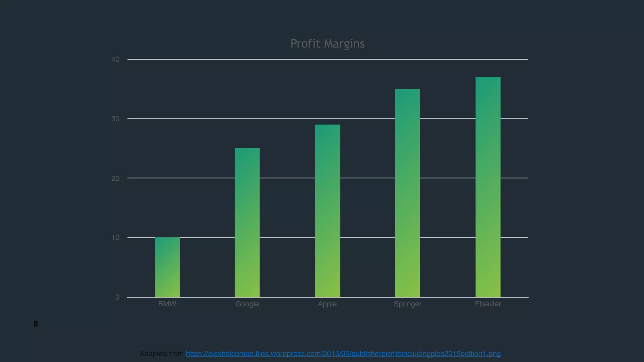This screenshot has height=362, width=644.
Task: Click the Google axis label
Action: (247, 304)
